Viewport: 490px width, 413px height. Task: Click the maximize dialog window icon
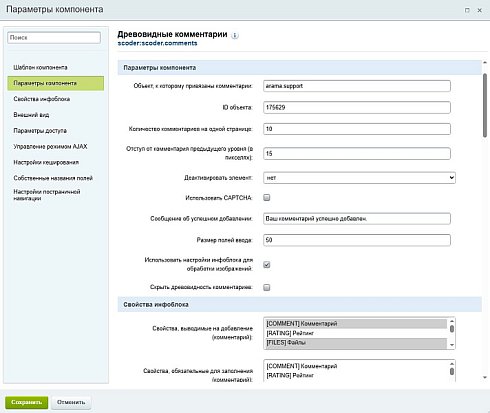pyautogui.click(x=467, y=10)
